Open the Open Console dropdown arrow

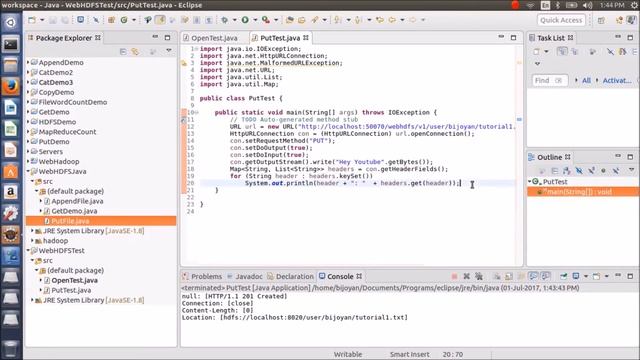pyautogui.click(x=607, y=276)
